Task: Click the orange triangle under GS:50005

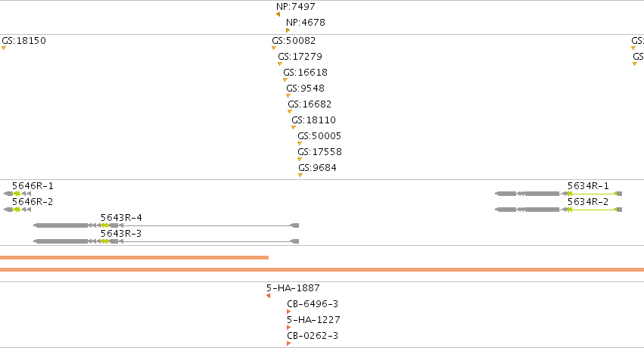Action: pyautogui.click(x=300, y=144)
